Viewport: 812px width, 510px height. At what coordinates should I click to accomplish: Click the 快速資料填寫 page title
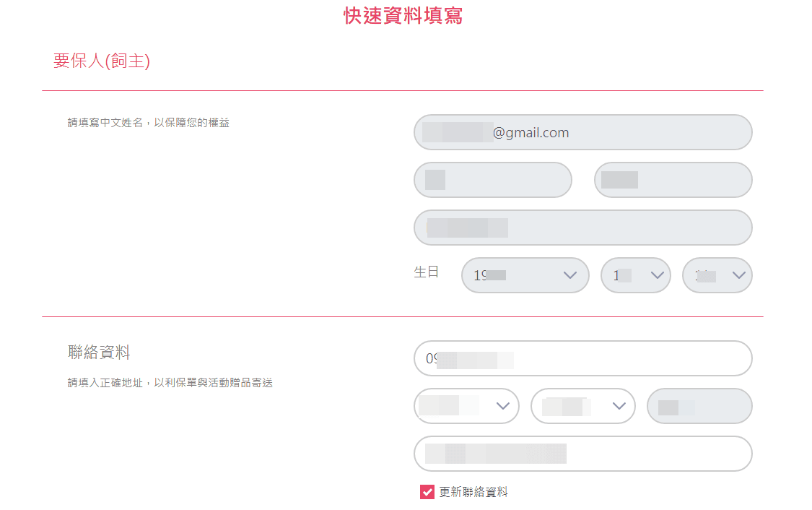point(403,16)
